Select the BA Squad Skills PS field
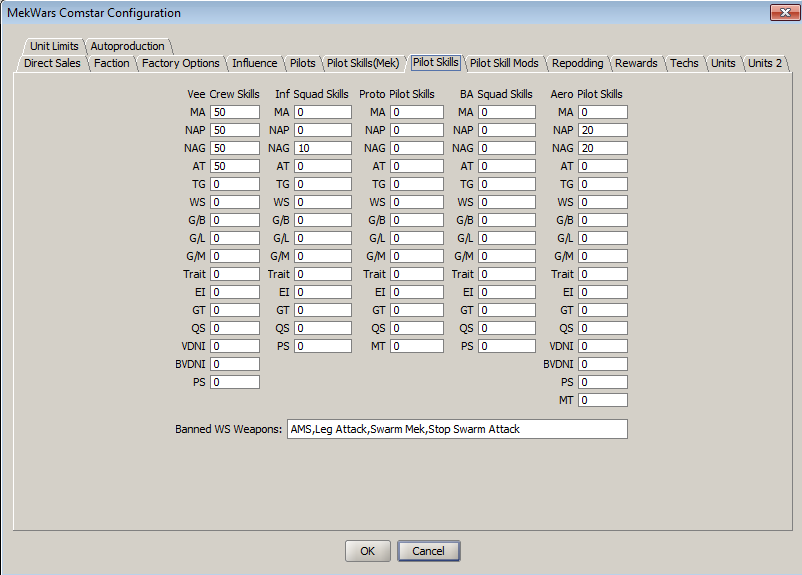 [x=505, y=346]
